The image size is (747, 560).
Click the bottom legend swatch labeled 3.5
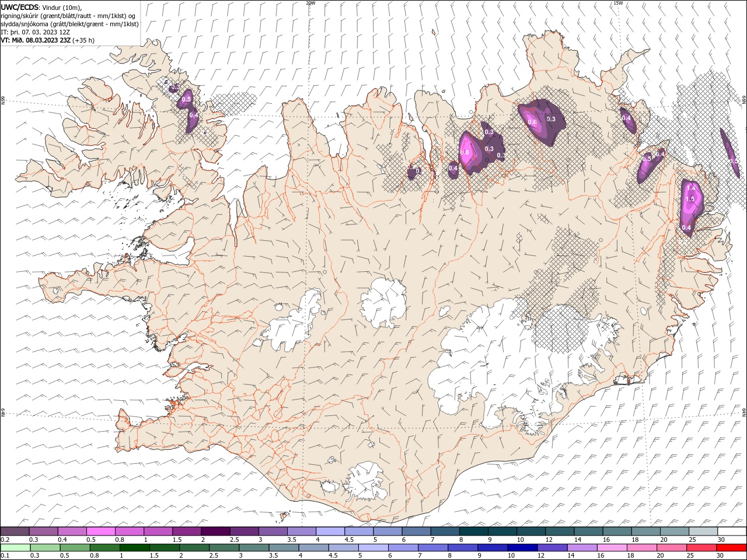284,548
